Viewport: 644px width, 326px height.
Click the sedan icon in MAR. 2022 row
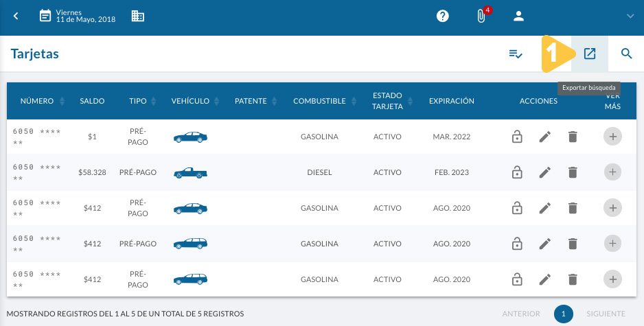pyautogui.click(x=190, y=137)
